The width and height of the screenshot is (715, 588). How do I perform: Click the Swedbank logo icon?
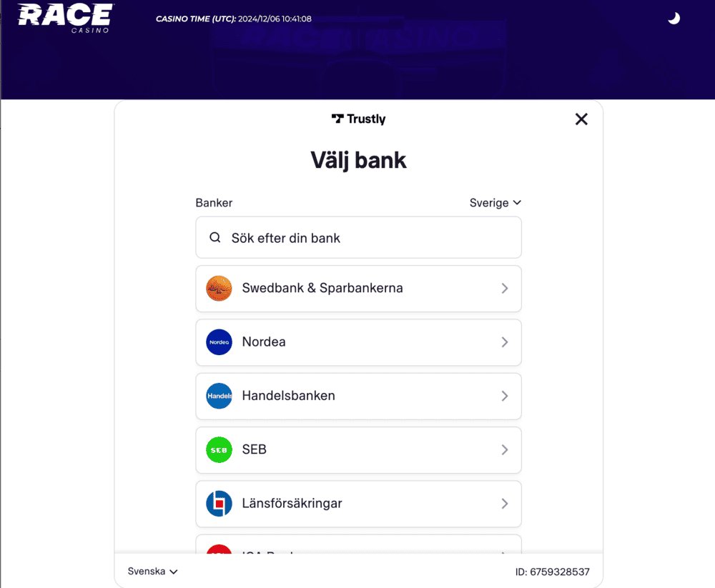click(219, 289)
